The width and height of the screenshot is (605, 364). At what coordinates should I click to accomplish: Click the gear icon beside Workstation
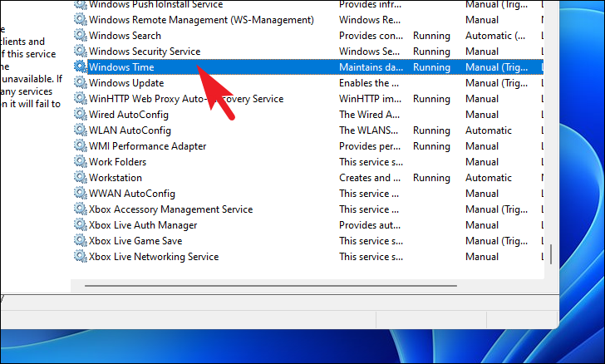pyautogui.click(x=81, y=178)
